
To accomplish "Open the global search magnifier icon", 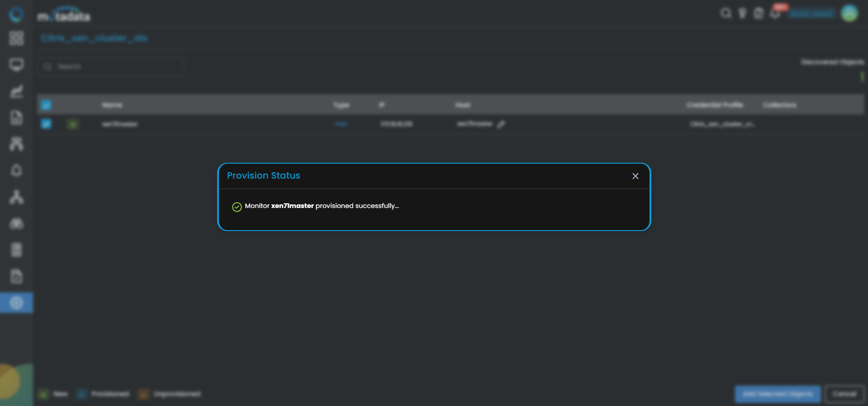I will (x=726, y=13).
